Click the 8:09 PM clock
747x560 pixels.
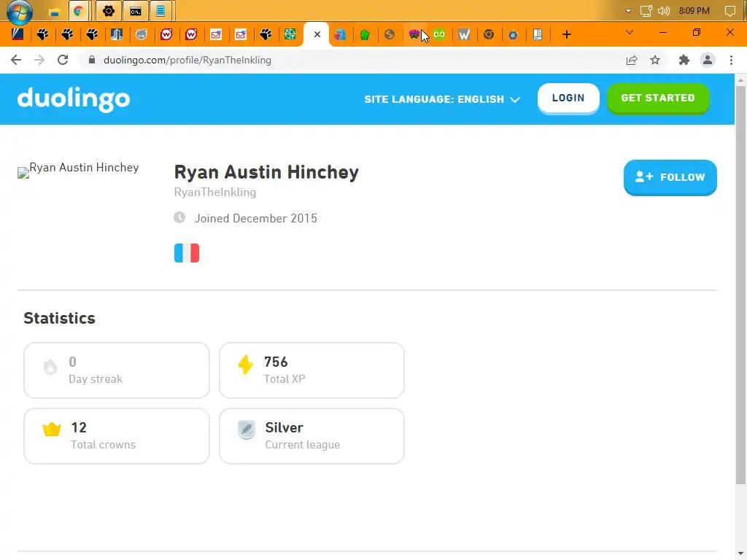coord(694,11)
